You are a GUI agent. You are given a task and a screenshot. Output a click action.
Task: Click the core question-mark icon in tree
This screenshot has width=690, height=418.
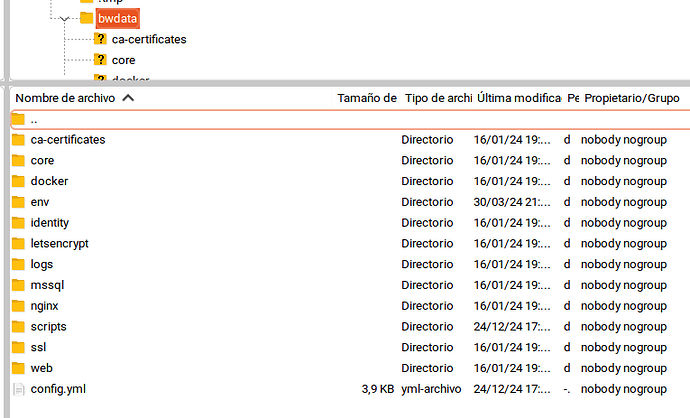[100, 59]
